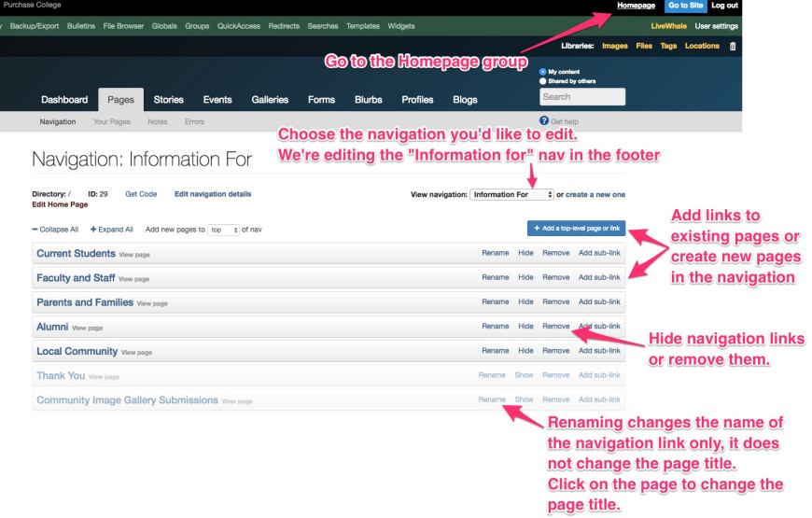This screenshot has height=518, width=812.
Task: Open the Events tab
Action: pos(217,100)
